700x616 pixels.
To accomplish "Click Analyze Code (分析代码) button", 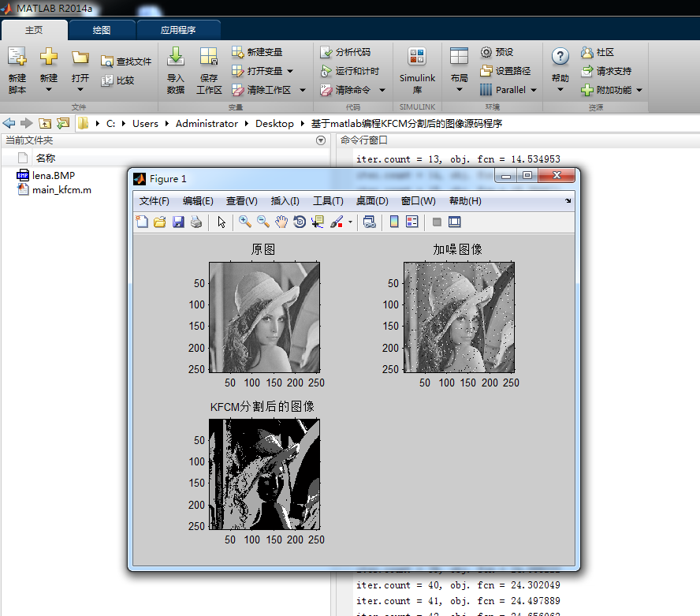I will [x=345, y=52].
